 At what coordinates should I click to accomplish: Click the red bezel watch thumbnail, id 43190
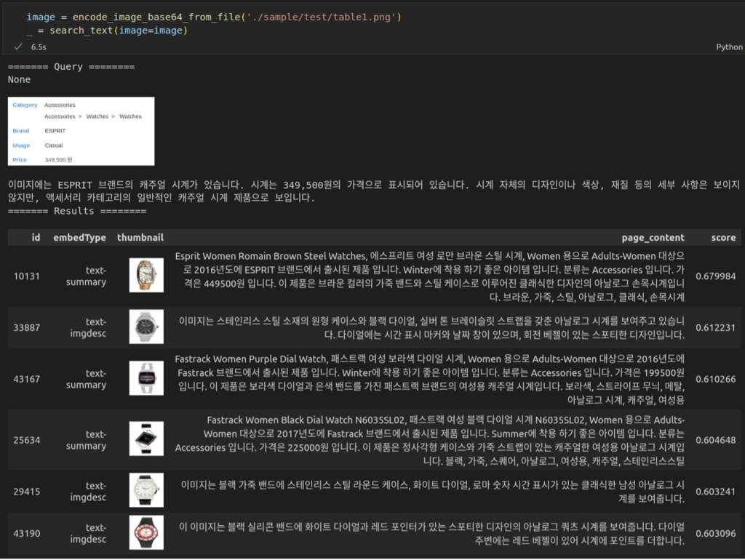point(146,532)
